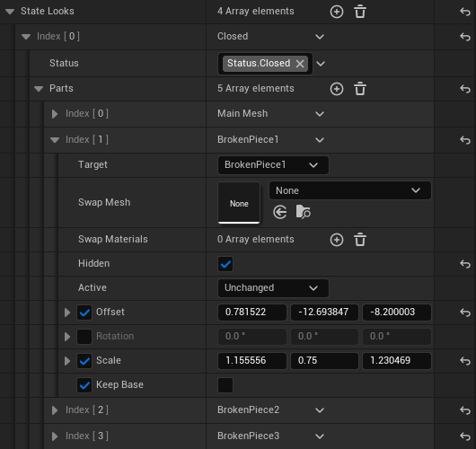This screenshot has height=449, width=476.
Task: Open Swap Mesh None asset dropdown
Action: [x=350, y=190]
